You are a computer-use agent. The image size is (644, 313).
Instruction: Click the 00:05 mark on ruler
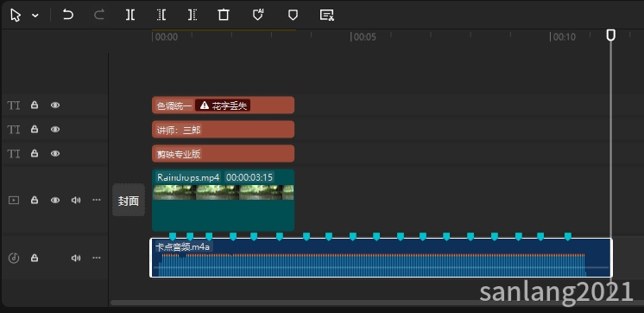click(x=364, y=37)
